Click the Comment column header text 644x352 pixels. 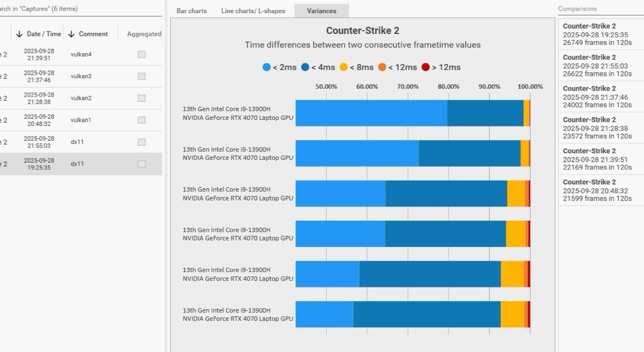coord(93,34)
